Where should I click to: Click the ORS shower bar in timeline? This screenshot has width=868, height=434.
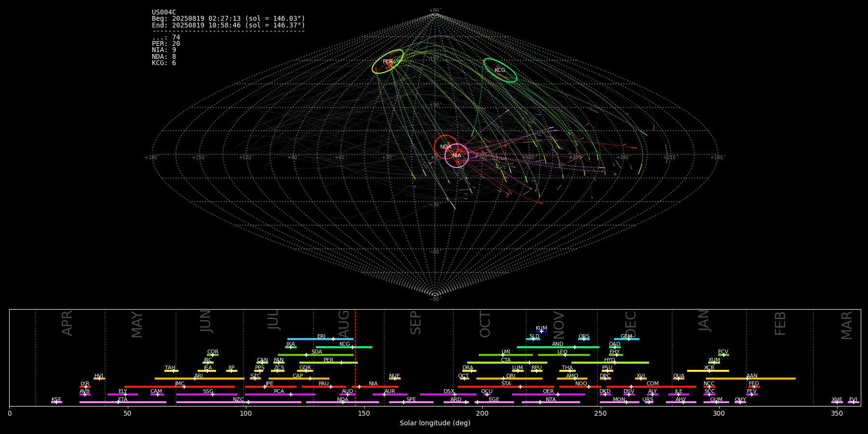pyautogui.click(x=584, y=339)
